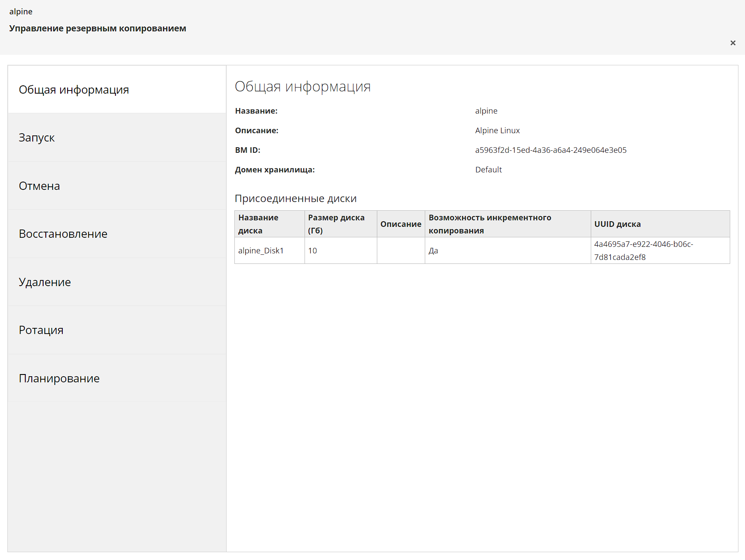Click the Да incremental copy cell

(433, 251)
